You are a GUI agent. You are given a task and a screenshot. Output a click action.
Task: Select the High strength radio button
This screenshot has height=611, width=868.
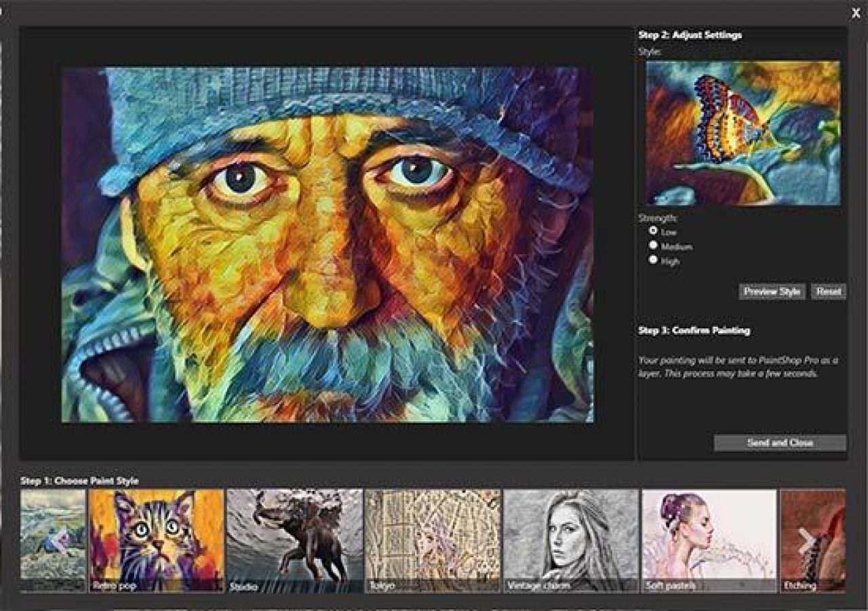[653, 260]
